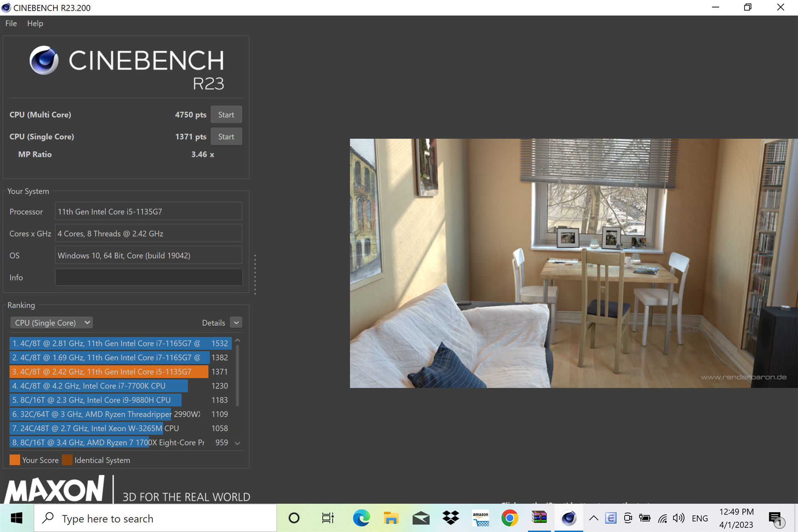The height and width of the screenshot is (532, 798).
Task: Open the Mail app from the taskbar
Action: point(421,518)
